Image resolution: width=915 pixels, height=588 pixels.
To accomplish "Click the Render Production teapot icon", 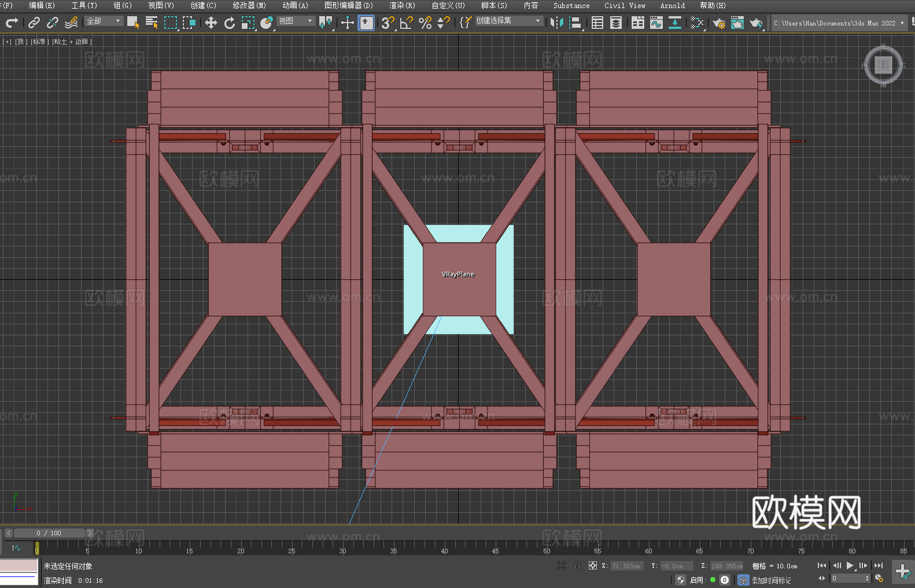I will pyautogui.click(x=756, y=23).
